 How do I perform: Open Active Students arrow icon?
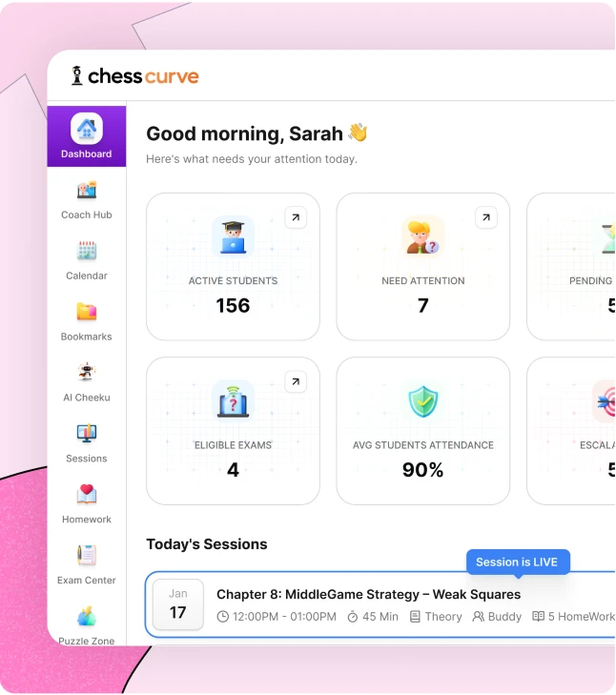tap(296, 217)
